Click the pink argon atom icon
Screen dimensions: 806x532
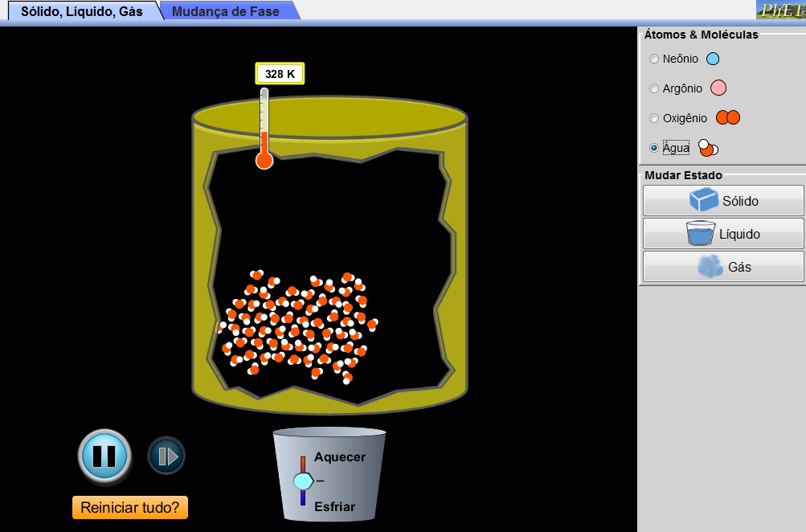tap(718, 88)
